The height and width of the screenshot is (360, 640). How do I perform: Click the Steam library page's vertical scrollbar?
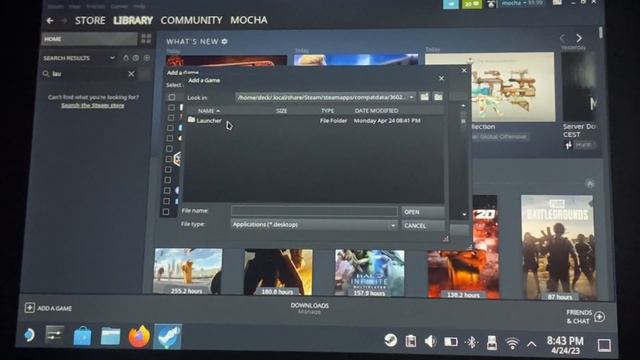[x=601, y=33]
